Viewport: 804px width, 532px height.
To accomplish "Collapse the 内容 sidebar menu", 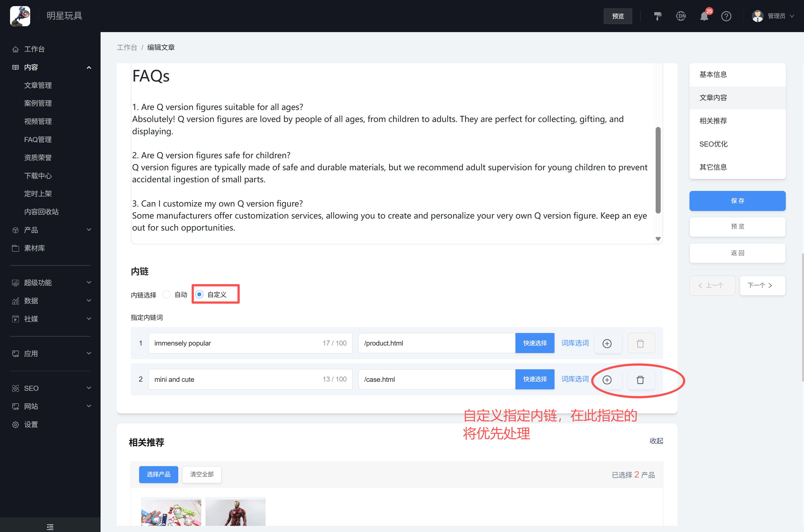I will 51,67.
